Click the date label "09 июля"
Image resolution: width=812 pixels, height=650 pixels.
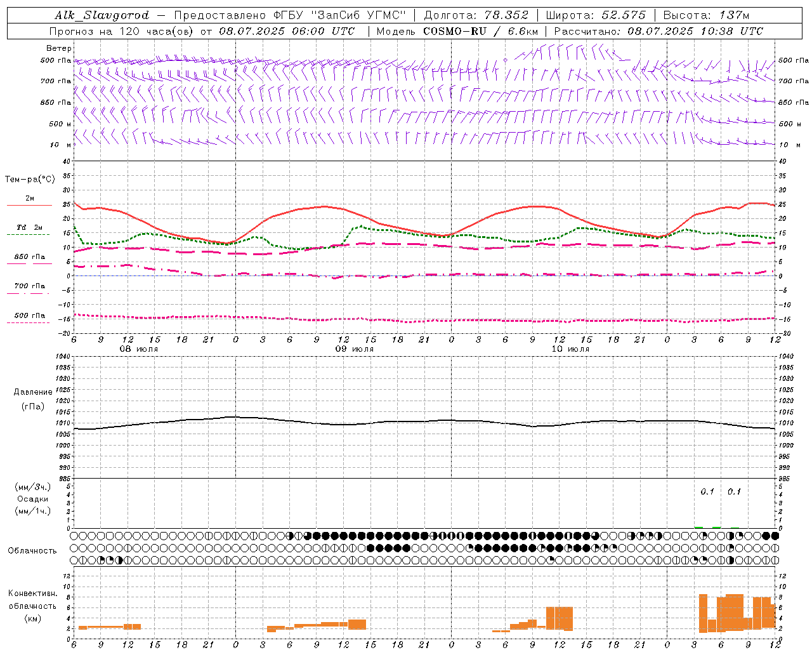[355, 349]
